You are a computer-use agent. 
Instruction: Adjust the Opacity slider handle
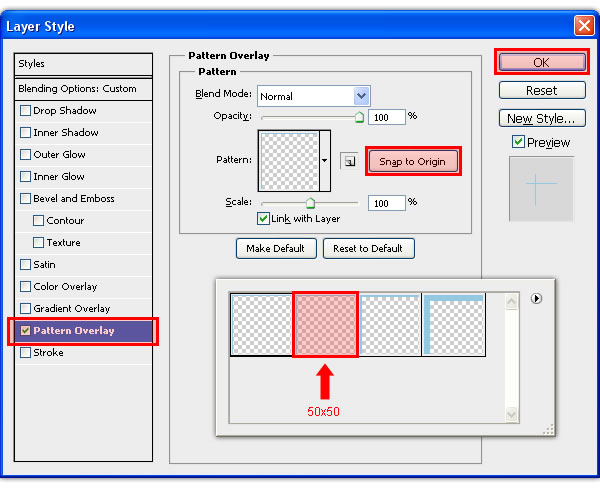(x=359, y=118)
